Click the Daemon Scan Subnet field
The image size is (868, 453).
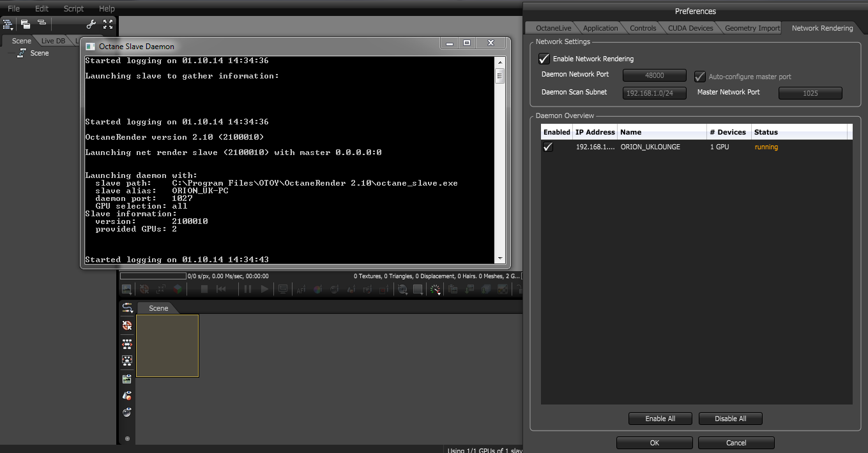[x=655, y=93]
